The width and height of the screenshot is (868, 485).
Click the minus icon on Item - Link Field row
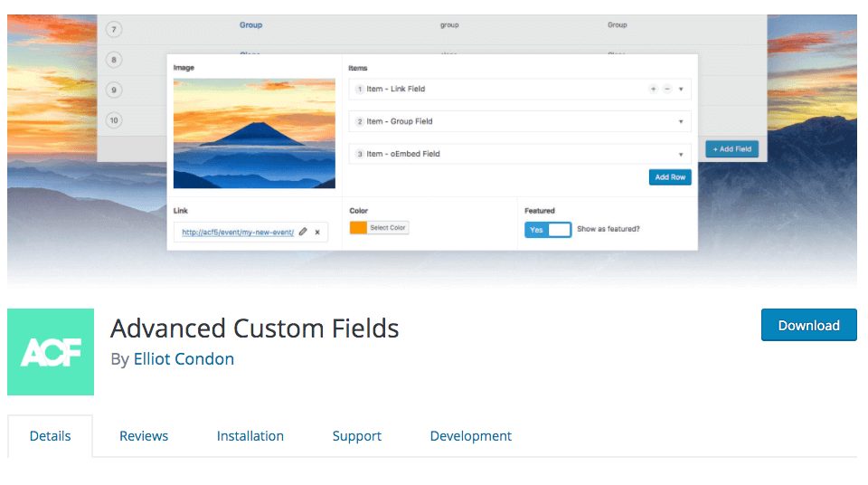click(x=667, y=89)
